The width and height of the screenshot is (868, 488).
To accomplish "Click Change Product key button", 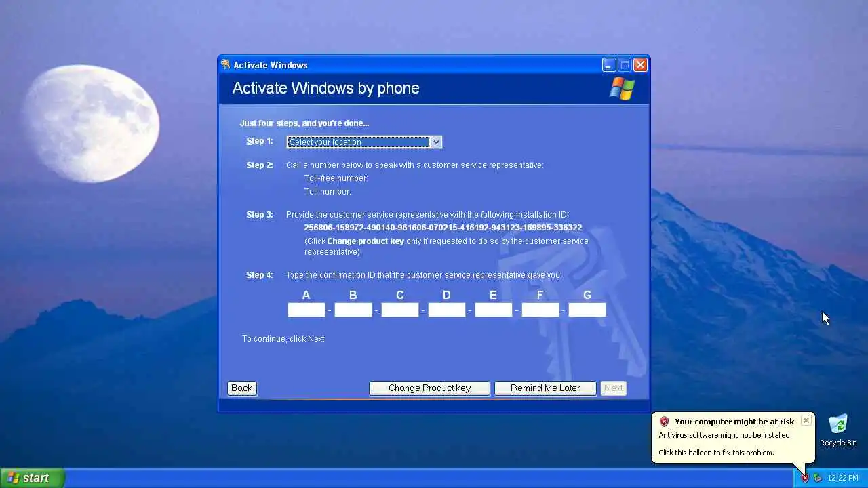I will pyautogui.click(x=429, y=388).
